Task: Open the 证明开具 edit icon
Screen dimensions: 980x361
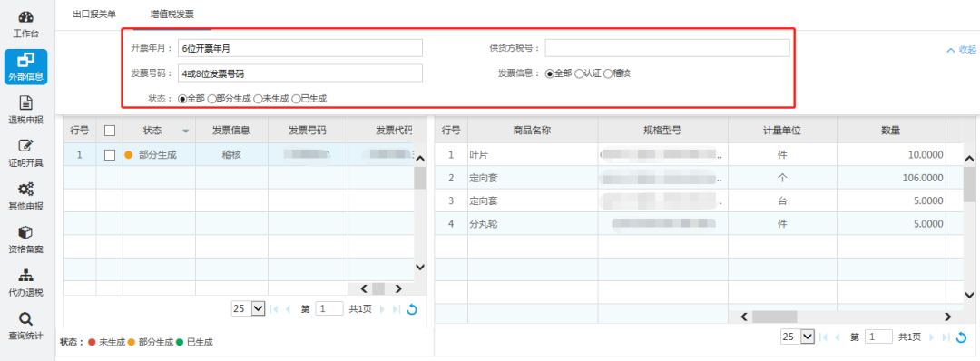Action: [x=25, y=146]
